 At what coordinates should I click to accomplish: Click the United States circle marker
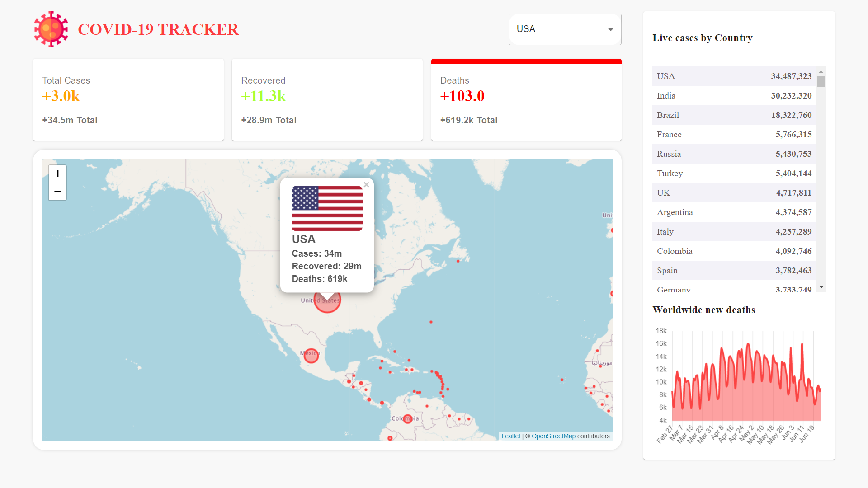click(327, 307)
